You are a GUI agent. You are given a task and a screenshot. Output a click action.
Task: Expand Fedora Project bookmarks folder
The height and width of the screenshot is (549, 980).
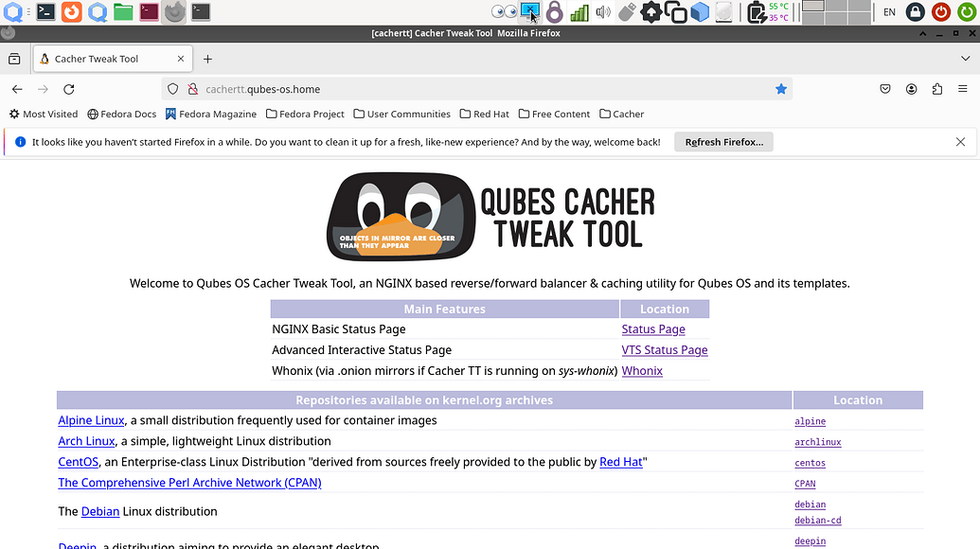click(x=305, y=114)
